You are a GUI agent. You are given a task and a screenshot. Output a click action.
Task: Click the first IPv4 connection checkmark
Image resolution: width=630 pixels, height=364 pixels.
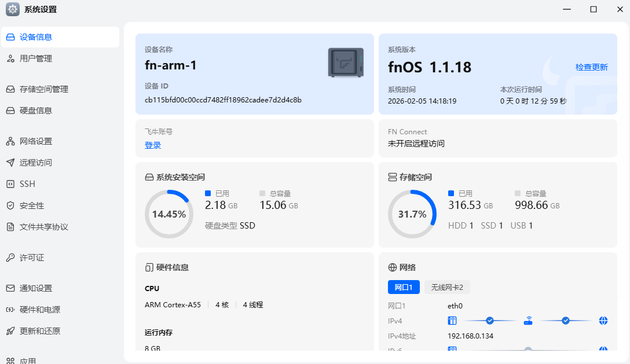point(490,321)
